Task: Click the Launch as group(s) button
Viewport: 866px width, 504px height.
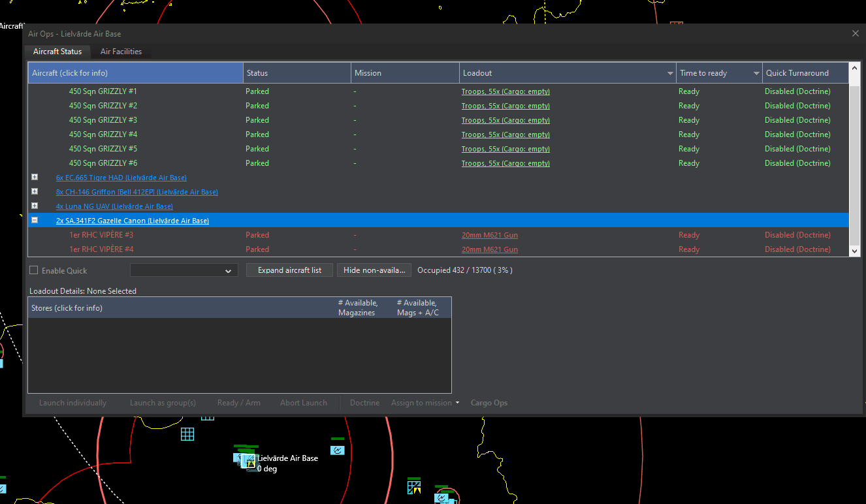Action: [163, 403]
